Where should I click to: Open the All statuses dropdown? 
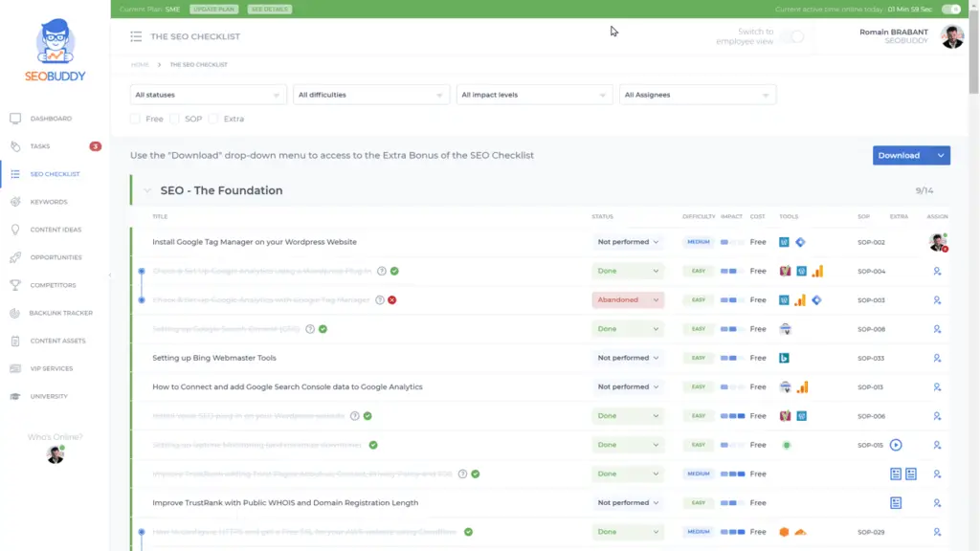[x=208, y=94]
